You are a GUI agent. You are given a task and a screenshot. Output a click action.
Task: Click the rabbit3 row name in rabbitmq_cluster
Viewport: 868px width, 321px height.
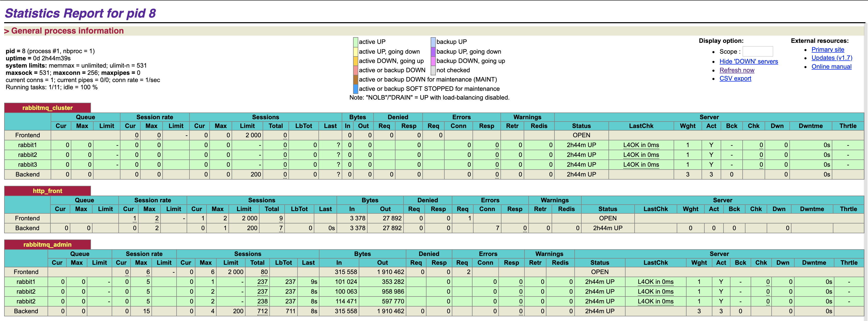click(27, 165)
